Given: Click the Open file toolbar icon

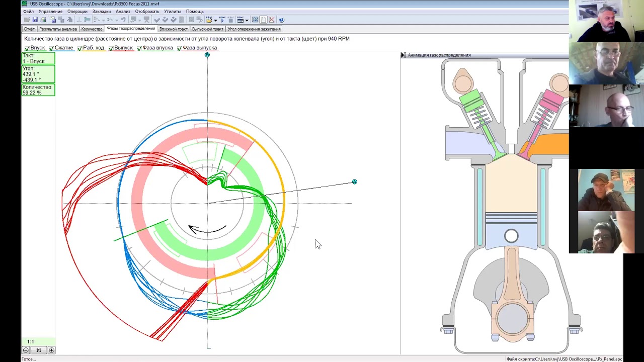Looking at the screenshot, I should point(27,20).
